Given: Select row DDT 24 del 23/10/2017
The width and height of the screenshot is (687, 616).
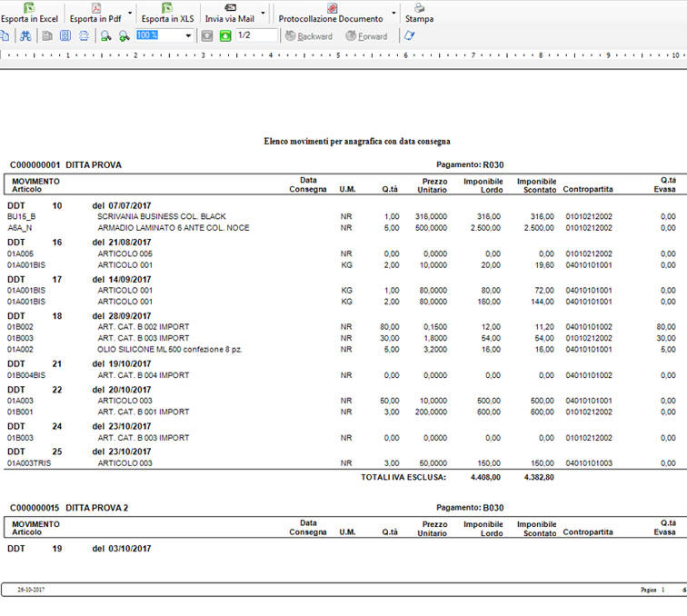Looking at the screenshot, I should click(x=79, y=426).
